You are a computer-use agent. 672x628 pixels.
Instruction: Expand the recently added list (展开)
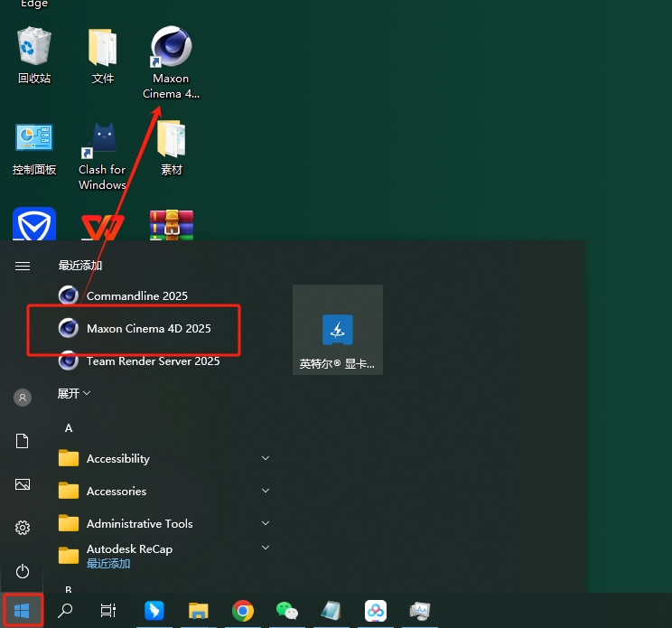pos(74,394)
